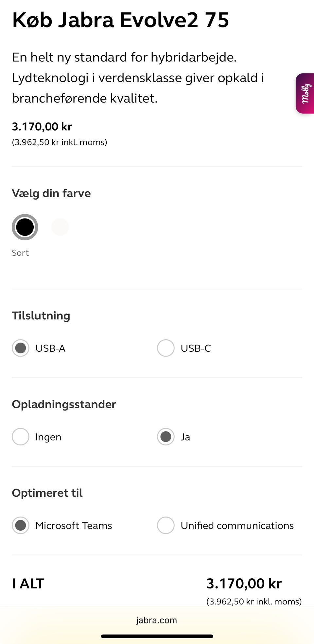This screenshot has height=644, width=314.
Task: Click the Opladningsstander section heading
Action: pos(64,404)
